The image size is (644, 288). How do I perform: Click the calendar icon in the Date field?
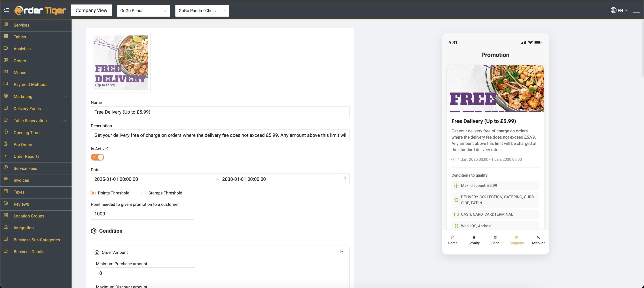[x=343, y=179]
